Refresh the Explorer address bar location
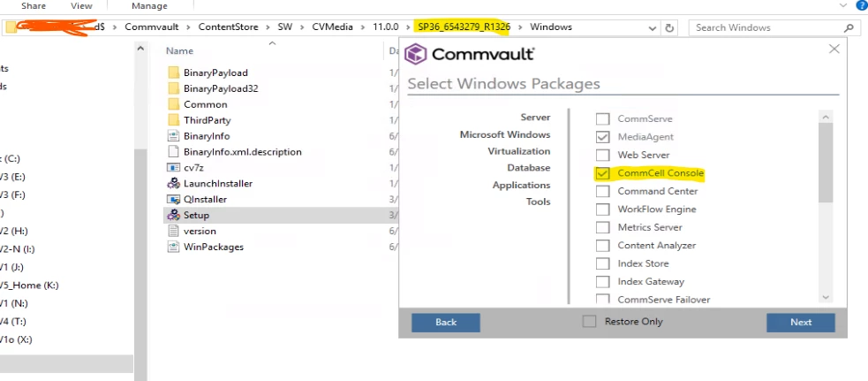This screenshot has height=381, width=868. point(669,27)
